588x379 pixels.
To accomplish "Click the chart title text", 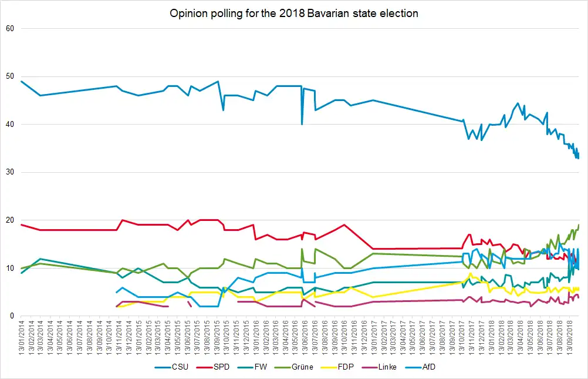I will (294, 13).
